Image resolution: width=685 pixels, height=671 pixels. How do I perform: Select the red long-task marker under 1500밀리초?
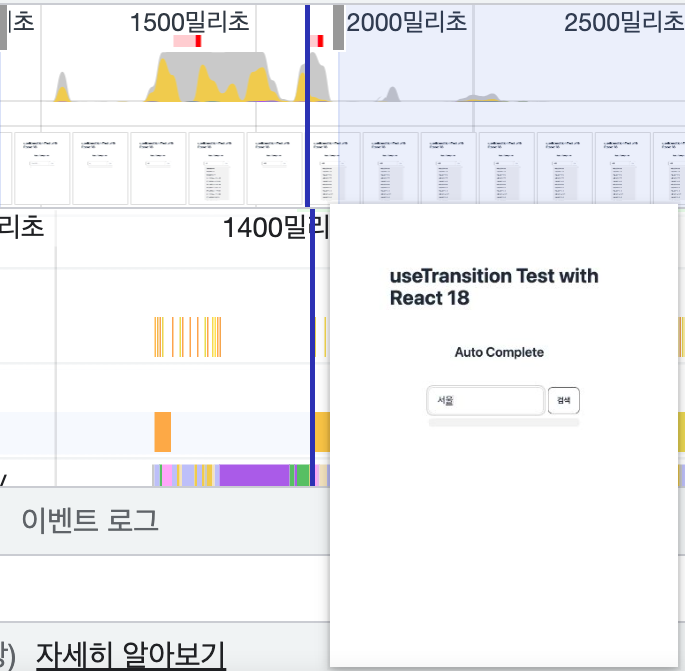[198, 41]
